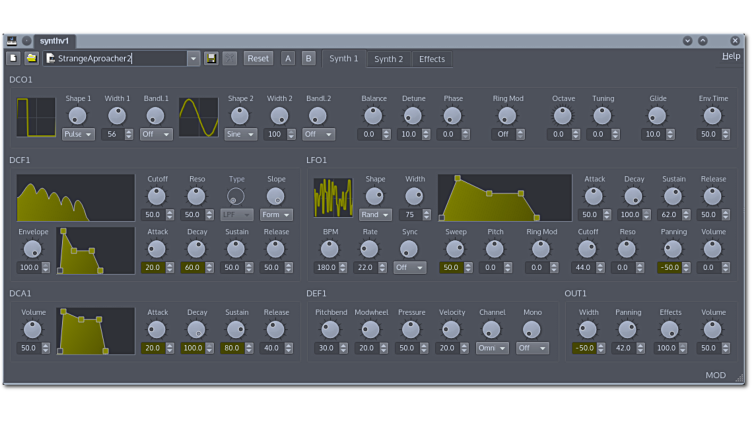Click the LFO1 BPM value field
Image resolution: width=752 pixels, height=423 pixels.
(x=325, y=268)
